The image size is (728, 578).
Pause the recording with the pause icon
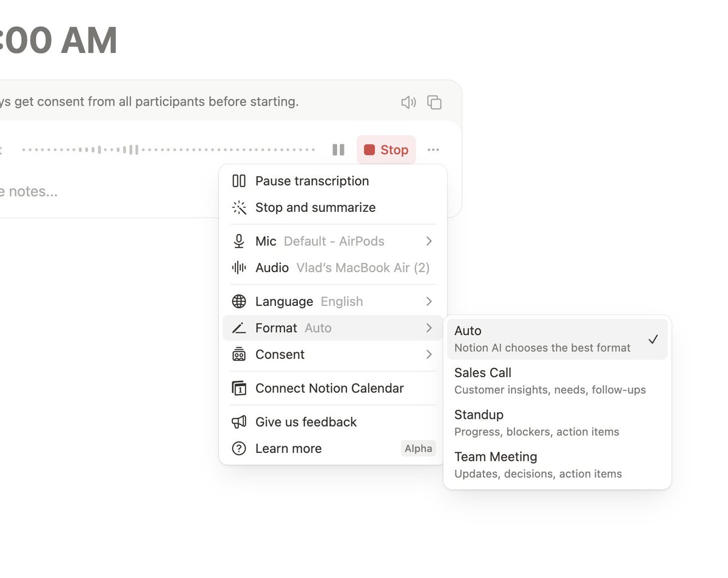339,150
